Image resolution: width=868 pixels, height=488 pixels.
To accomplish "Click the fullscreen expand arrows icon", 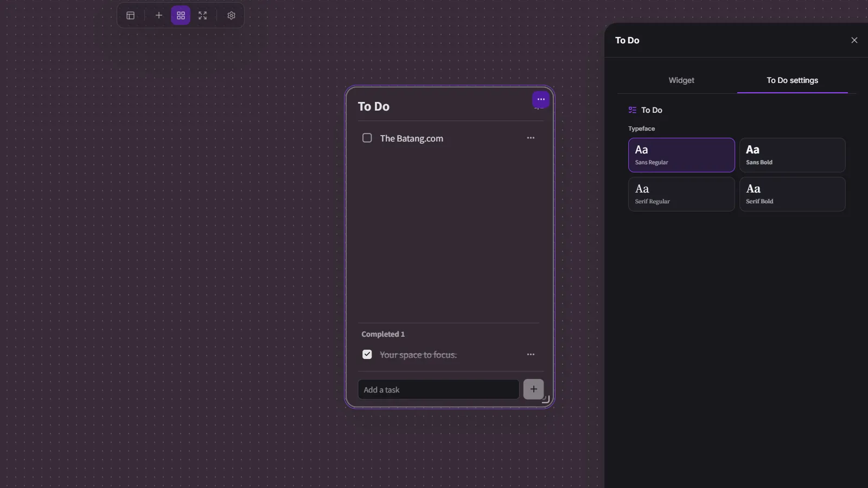I will (202, 16).
